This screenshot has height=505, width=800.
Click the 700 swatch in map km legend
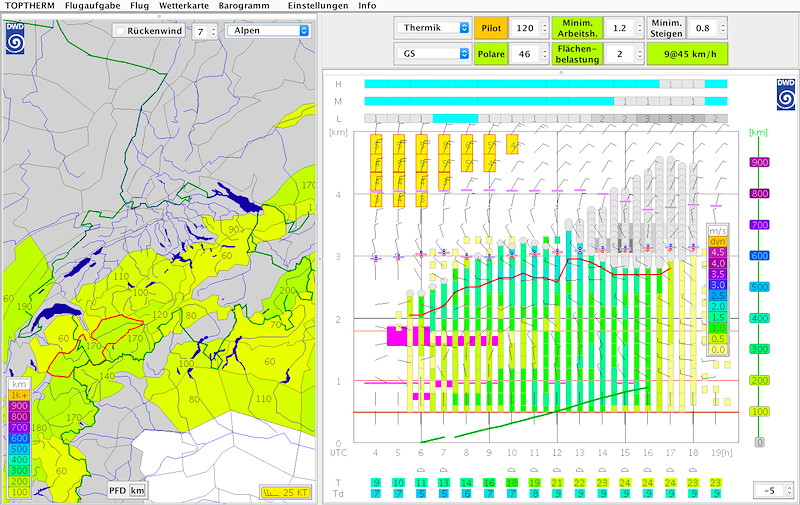coord(19,427)
